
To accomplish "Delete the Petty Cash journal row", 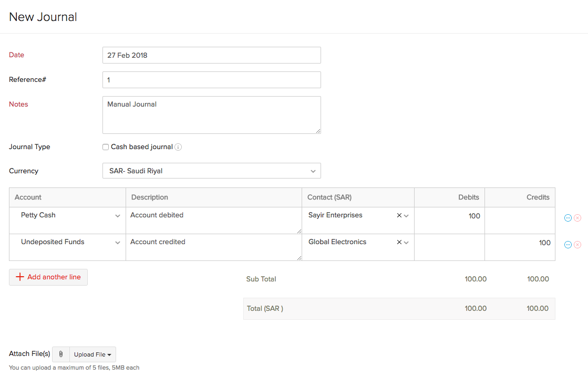I will click(577, 218).
